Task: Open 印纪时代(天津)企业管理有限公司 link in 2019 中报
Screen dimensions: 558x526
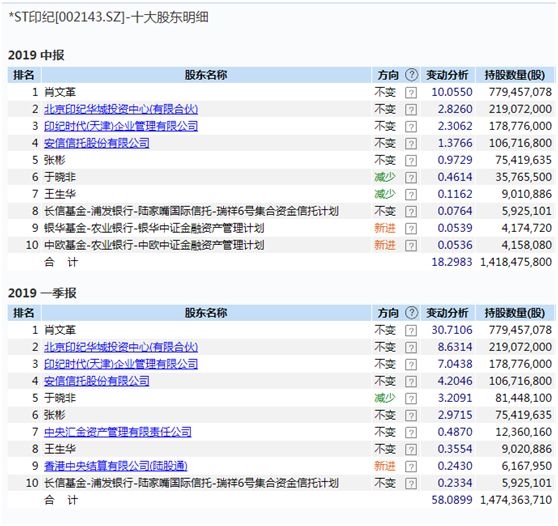Action: [121, 126]
